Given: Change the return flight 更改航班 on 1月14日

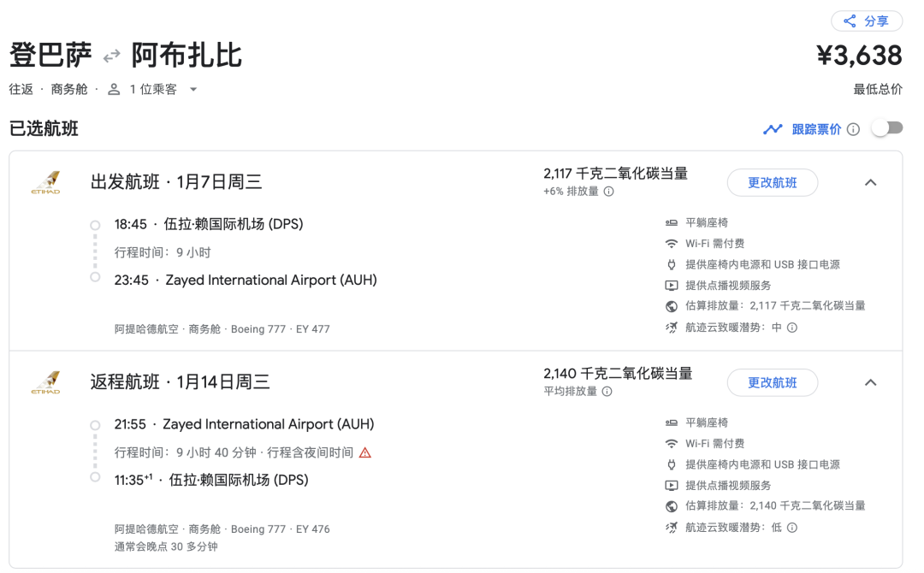Looking at the screenshot, I should pyautogui.click(x=772, y=383).
